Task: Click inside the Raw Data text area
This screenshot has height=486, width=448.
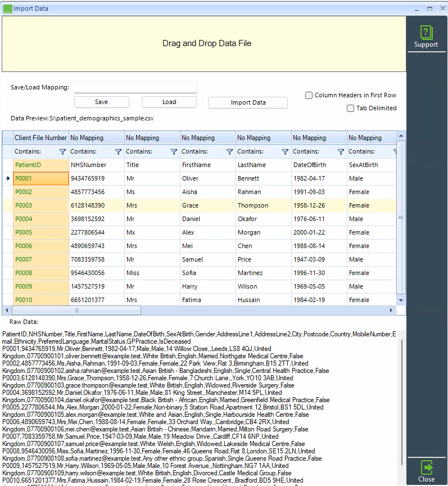Action: (x=200, y=407)
